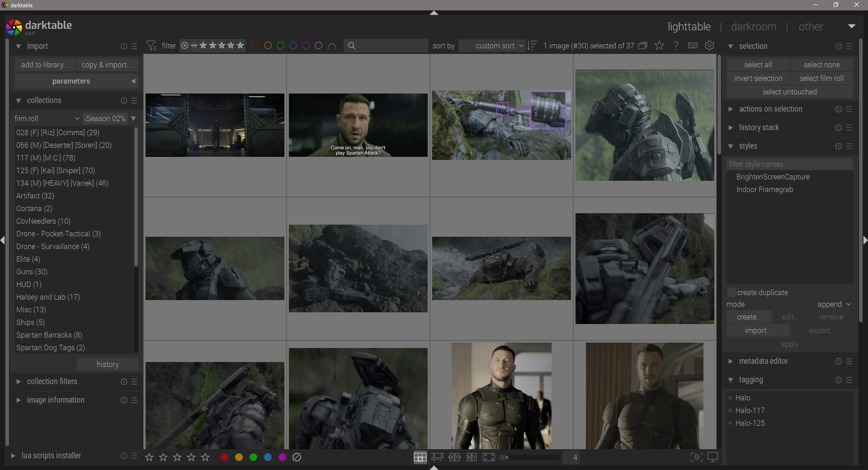Open the online help question mark icon
Screen dimensions: 868x470
[x=676, y=46]
